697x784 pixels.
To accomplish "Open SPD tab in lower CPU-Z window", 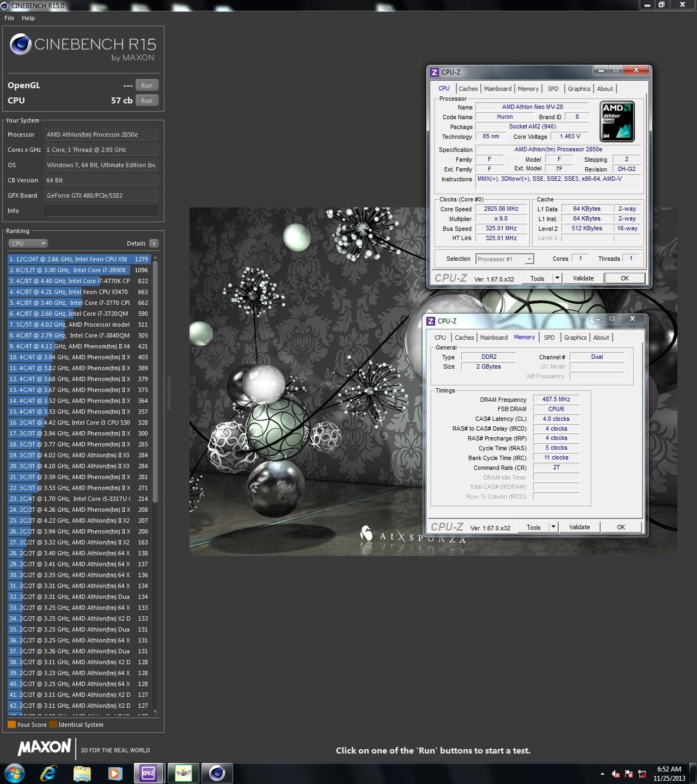I will tap(549, 338).
